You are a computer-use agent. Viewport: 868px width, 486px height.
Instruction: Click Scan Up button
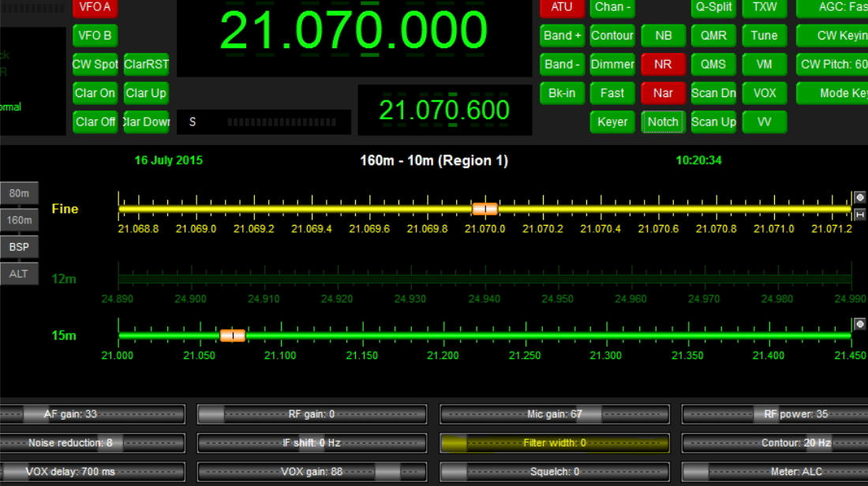click(x=713, y=122)
